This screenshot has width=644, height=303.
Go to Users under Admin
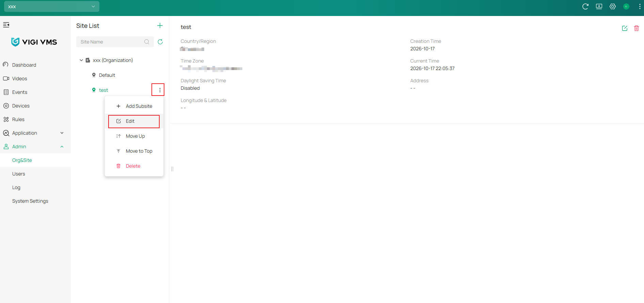[35, 174]
